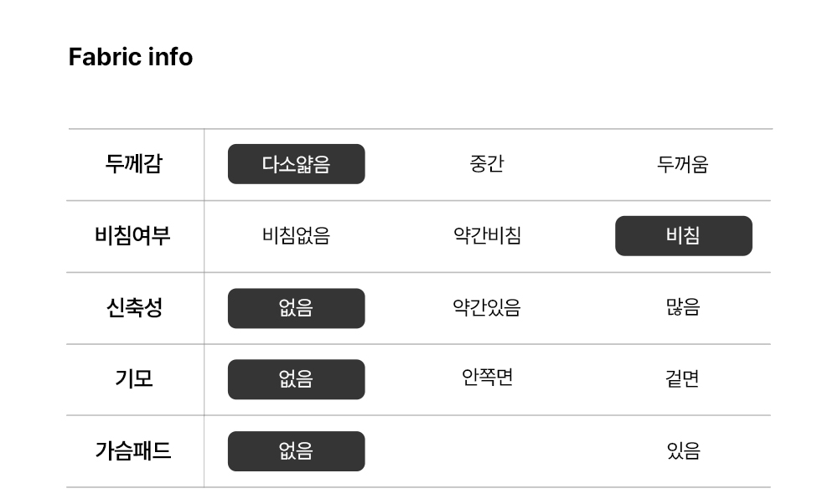Screen dimensions: 838x504
Task: Pick the 겉면 lining option
Action: [682, 378]
